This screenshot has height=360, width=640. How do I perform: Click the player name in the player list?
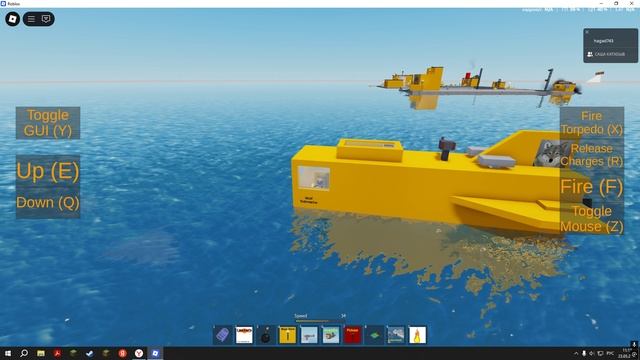[x=603, y=41]
